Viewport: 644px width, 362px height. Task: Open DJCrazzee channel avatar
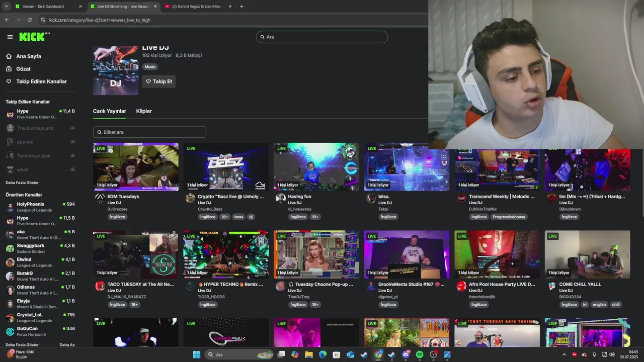click(100, 198)
